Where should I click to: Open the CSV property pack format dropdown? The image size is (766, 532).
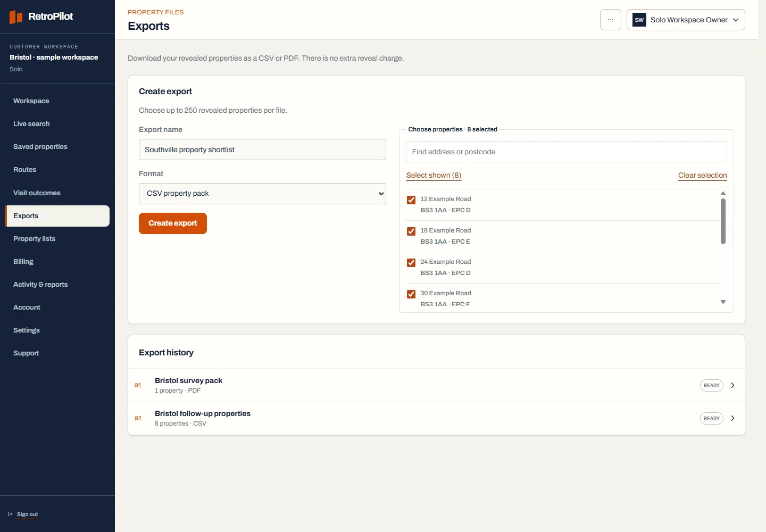coord(262,194)
